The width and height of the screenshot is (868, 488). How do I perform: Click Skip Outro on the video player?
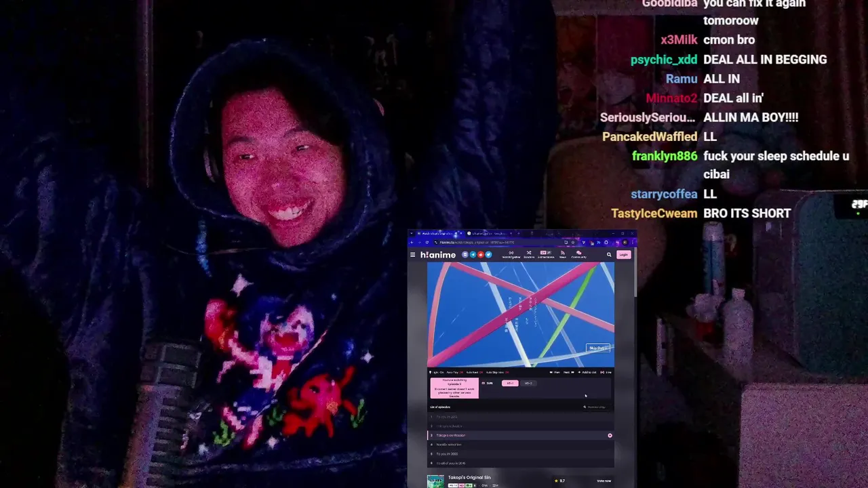[x=597, y=348]
